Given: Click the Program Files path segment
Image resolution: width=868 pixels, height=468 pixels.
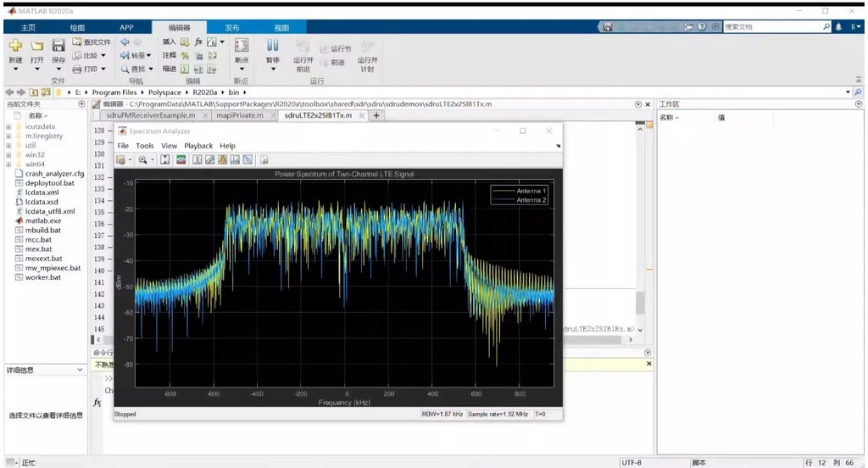Looking at the screenshot, I should pos(114,92).
